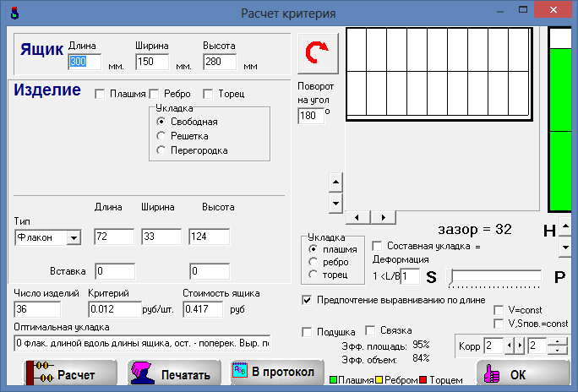Viewport: 578px width, 392px height.
Task: Open the Тип dropdown showing Флакон
Action: [74, 237]
